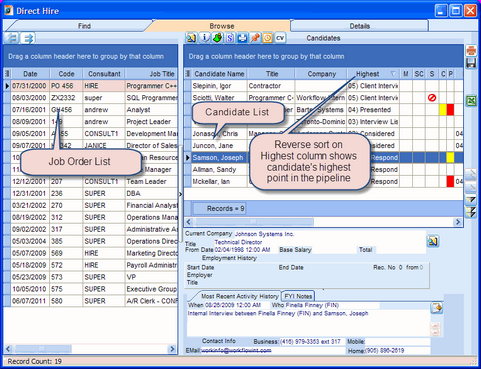Screen dimensions: 481x369
Task: Select job order 236 DBA row
Action: point(91,193)
